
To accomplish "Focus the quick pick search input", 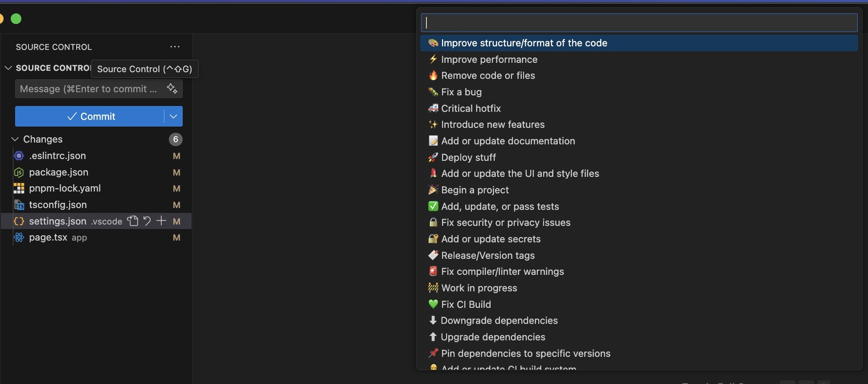I will (639, 23).
